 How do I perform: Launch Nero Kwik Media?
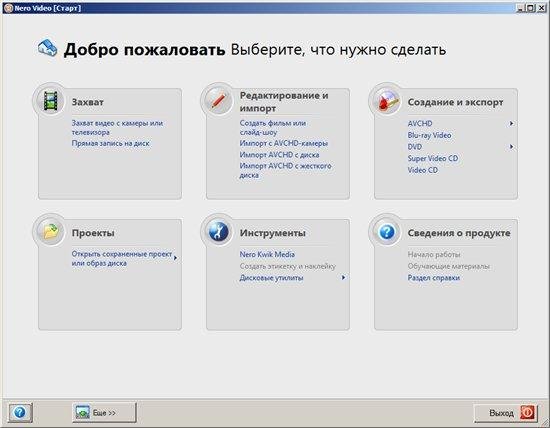tap(267, 254)
